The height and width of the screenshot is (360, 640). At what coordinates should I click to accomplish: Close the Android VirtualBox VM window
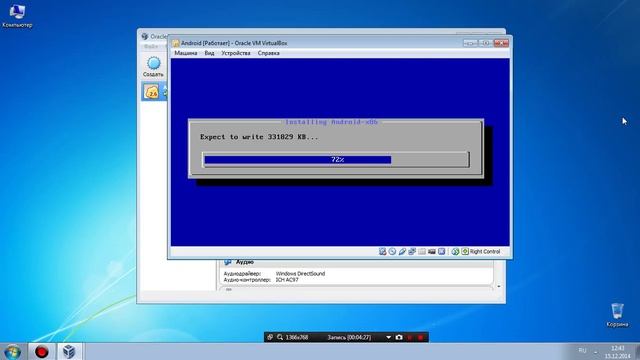click(x=501, y=43)
